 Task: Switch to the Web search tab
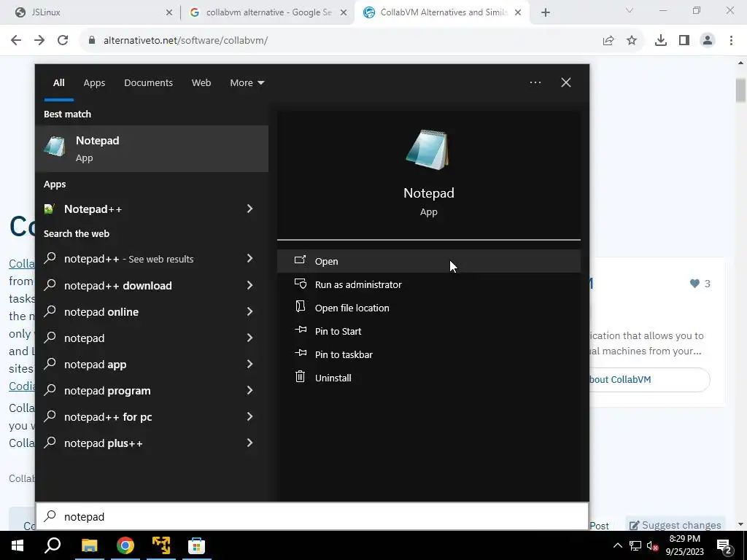pos(201,83)
